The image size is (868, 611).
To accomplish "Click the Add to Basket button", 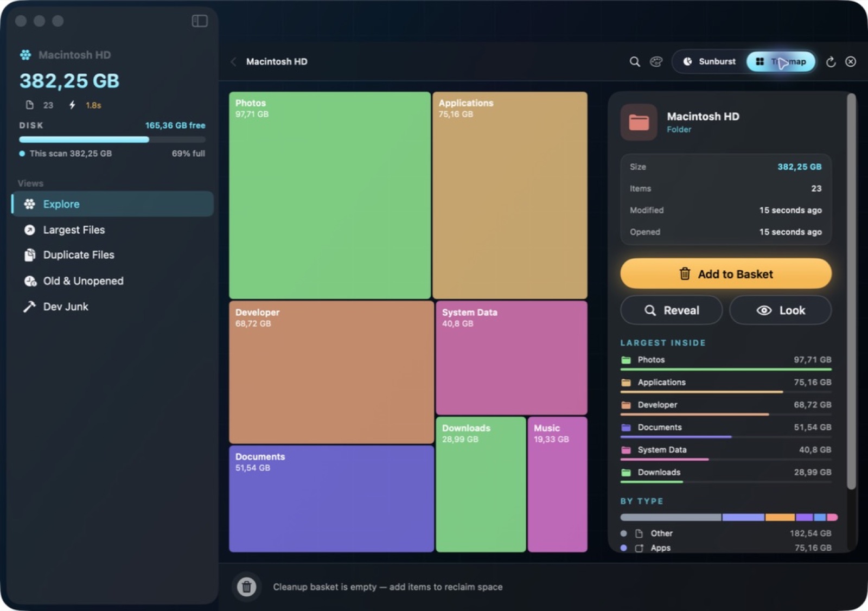I will point(726,273).
